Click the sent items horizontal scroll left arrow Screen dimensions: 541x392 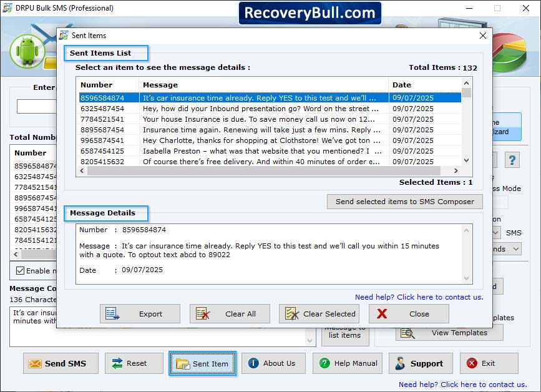[82, 171]
